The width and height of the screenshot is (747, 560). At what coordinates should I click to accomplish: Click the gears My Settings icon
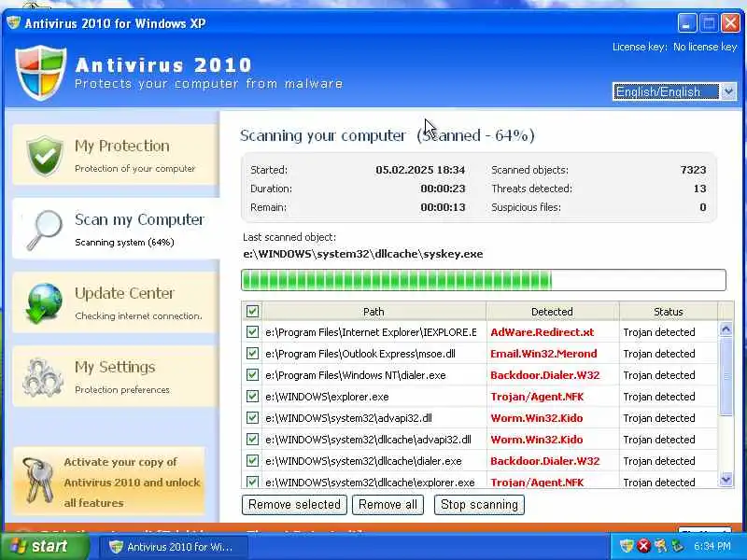(43, 378)
